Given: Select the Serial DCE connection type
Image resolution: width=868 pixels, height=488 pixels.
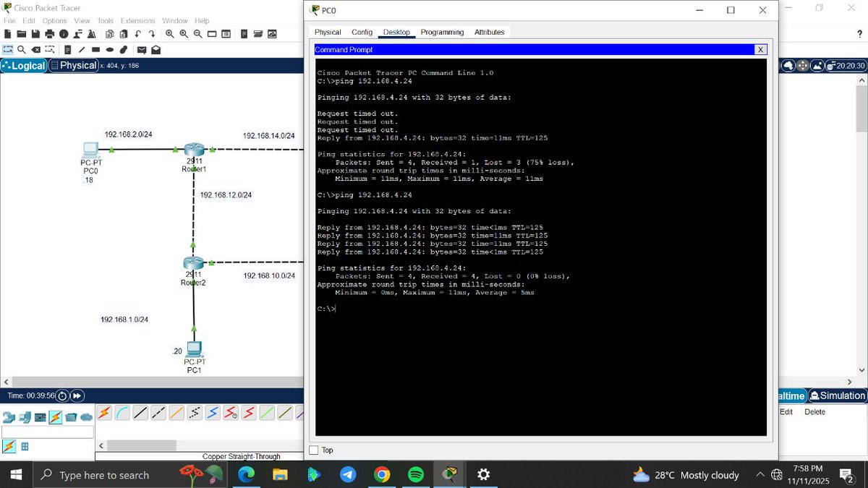Looking at the screenshot, I should pos(229,413).
